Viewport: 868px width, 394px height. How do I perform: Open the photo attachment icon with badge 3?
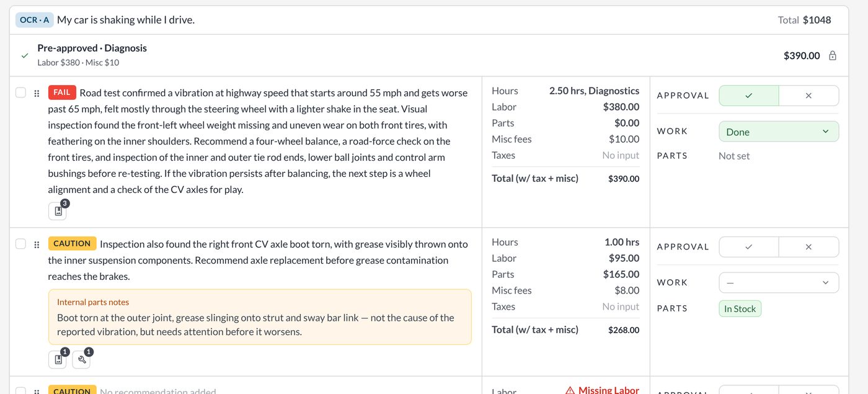[58, 211]
